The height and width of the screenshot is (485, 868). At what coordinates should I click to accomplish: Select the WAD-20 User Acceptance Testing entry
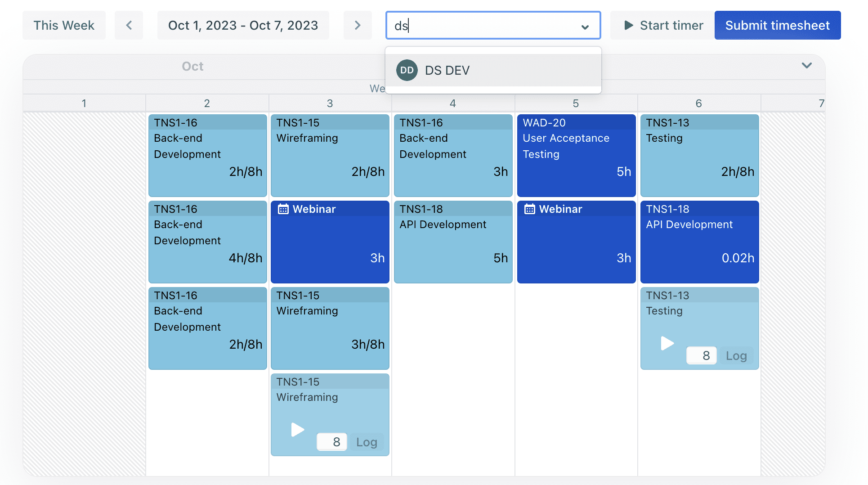coord(576,155)
